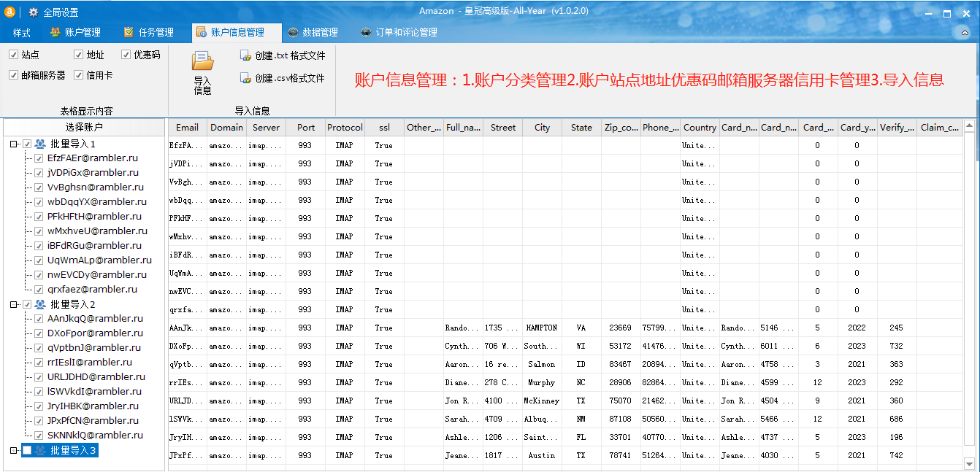
Task: Click the Murphy city cell
Action: tap(543, 382)
